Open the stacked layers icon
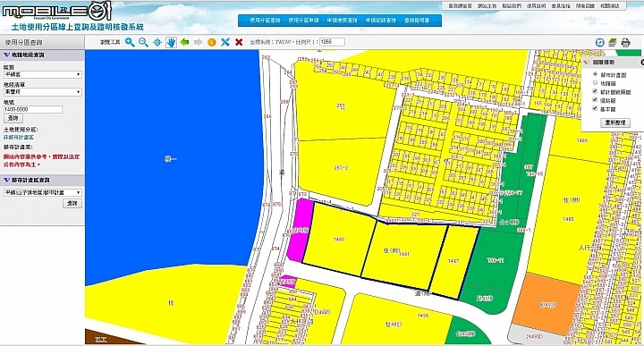This screenshot has height=346, width=644. (x=613, y=42)
